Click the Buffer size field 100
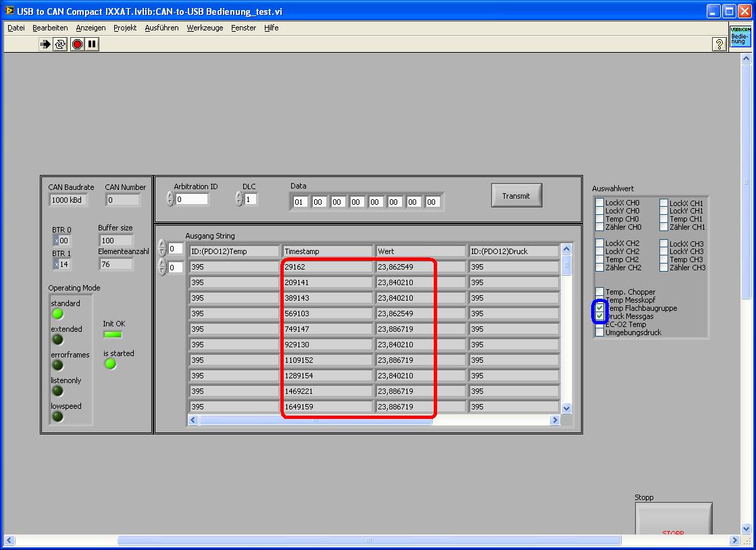Screen dimensions: 756x550 (116, 241)
